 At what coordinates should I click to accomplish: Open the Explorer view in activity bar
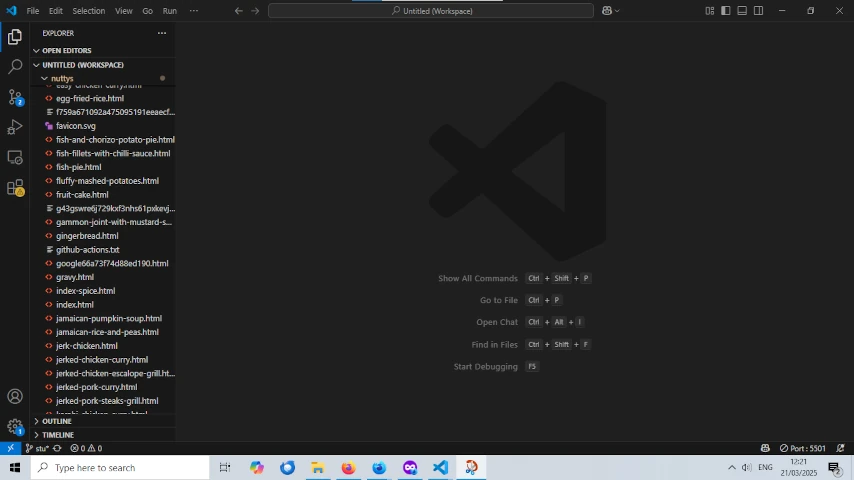(x=15, y=37)
